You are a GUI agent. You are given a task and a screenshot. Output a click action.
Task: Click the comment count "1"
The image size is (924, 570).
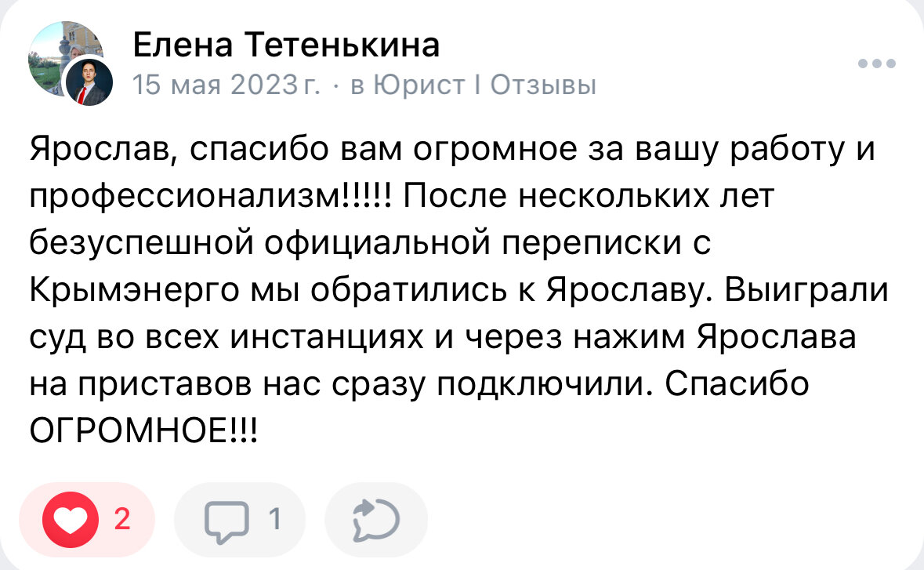pyautogui.click(x=274, y=519)
